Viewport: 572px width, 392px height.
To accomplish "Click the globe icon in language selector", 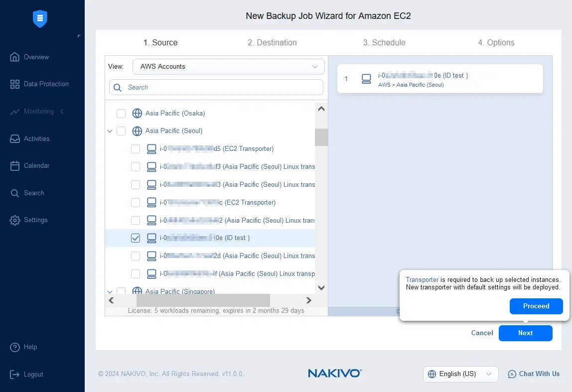I will pos(432,374).
